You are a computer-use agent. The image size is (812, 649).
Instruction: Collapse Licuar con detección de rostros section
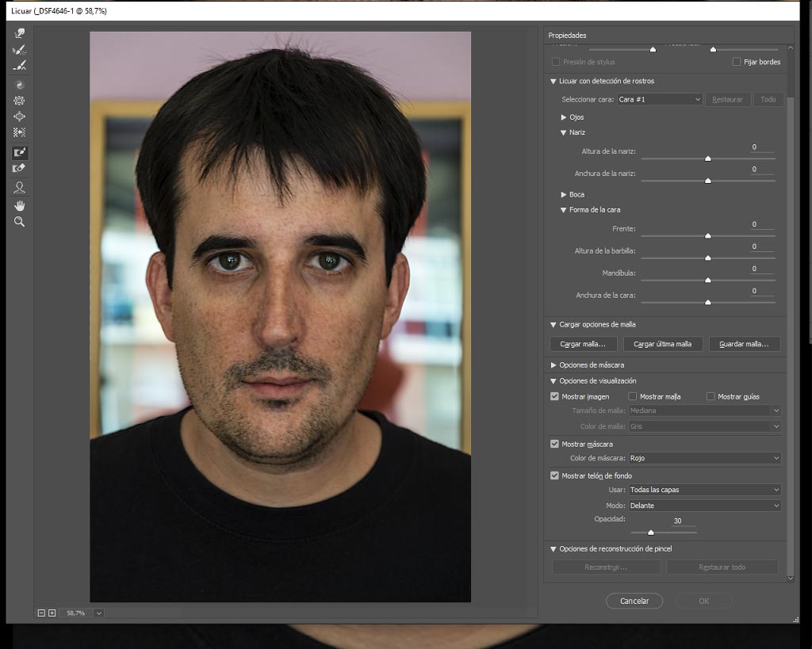[x=553, y=82]
